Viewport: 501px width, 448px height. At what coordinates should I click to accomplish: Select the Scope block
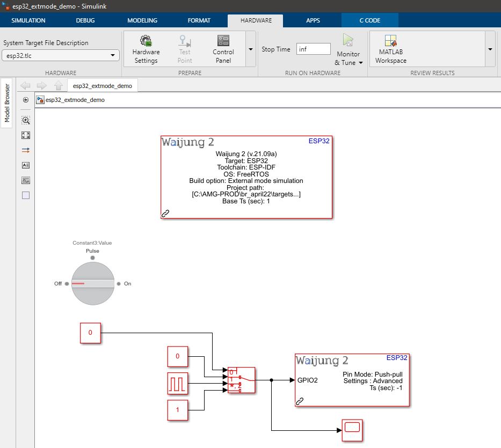click(352, 430)
